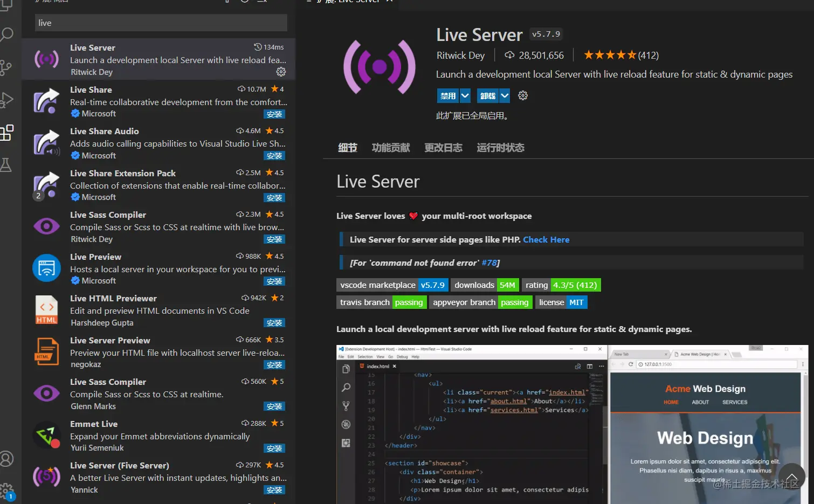Switch to the 更改日志 tab
The height and width of the screenshot is (504, 814).
[x=443, y=148]
